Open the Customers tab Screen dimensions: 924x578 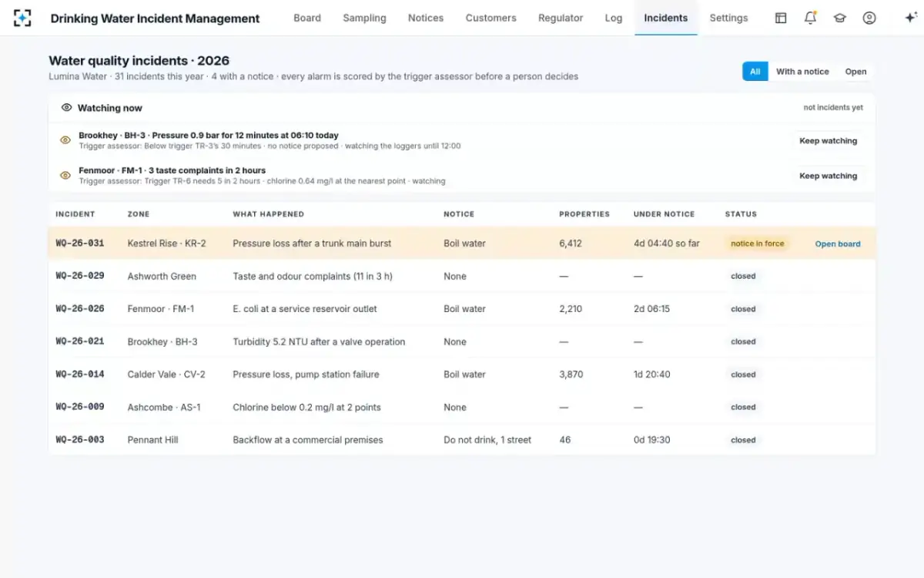[x=490, y=18]
